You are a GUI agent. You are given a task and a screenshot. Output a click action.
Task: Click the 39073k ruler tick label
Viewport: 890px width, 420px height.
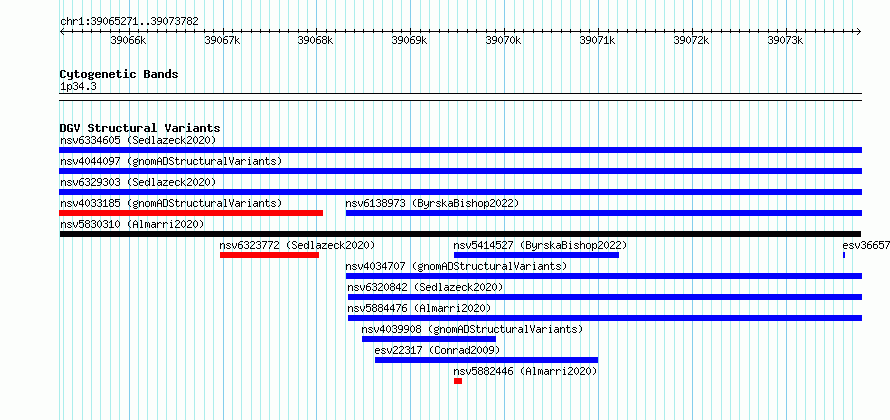coord(786,41)
